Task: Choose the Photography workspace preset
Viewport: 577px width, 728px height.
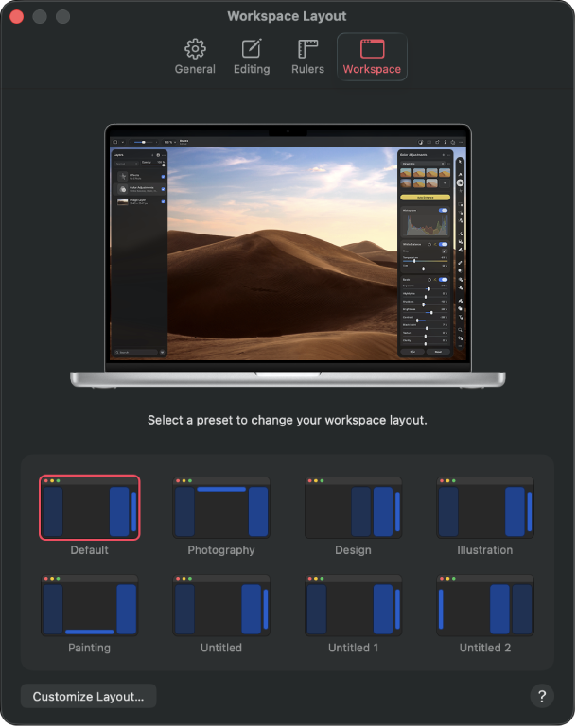Action: (221, 508)
